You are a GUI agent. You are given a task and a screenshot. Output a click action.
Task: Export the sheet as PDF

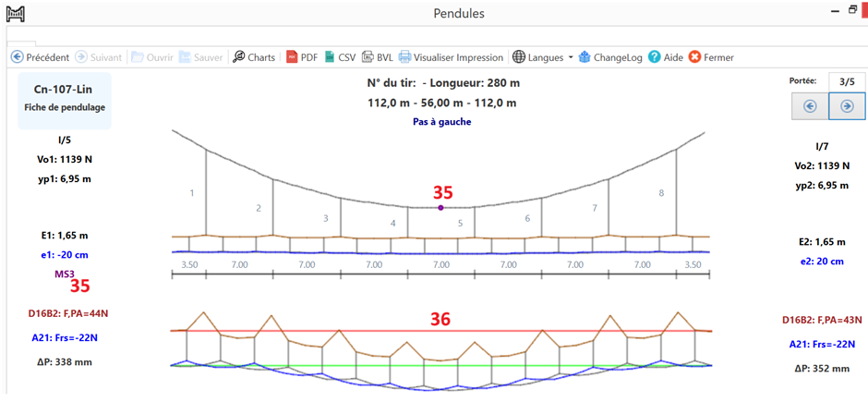point(302,57)
